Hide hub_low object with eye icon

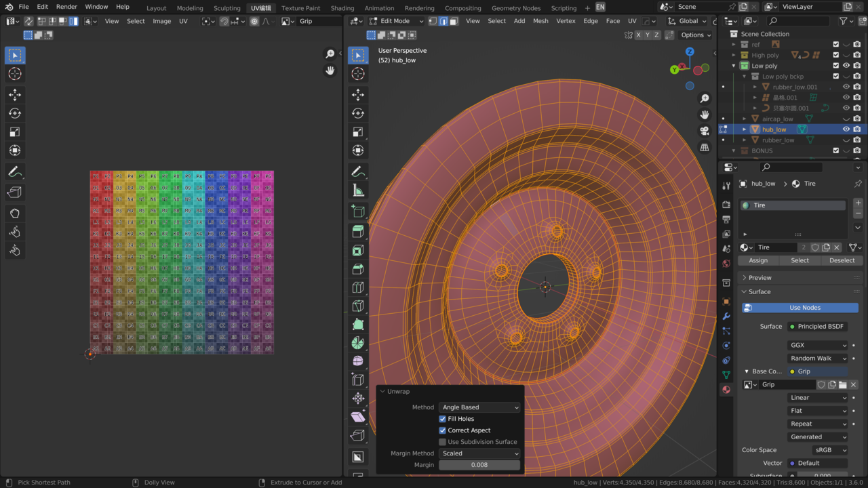pyautogui.click(x=846, y=129)
